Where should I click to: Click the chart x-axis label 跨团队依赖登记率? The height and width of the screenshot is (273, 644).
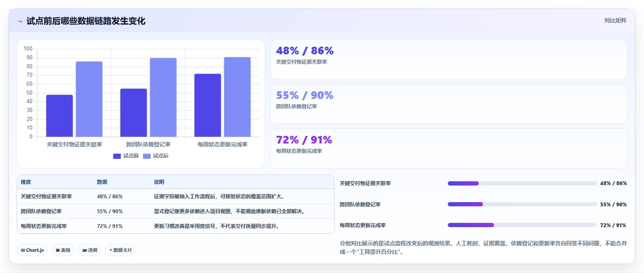tap(148, 144)
